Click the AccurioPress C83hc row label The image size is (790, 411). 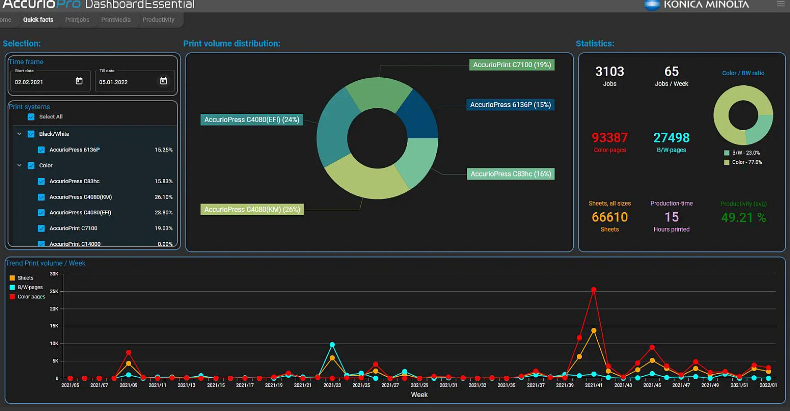click(74, 181)
